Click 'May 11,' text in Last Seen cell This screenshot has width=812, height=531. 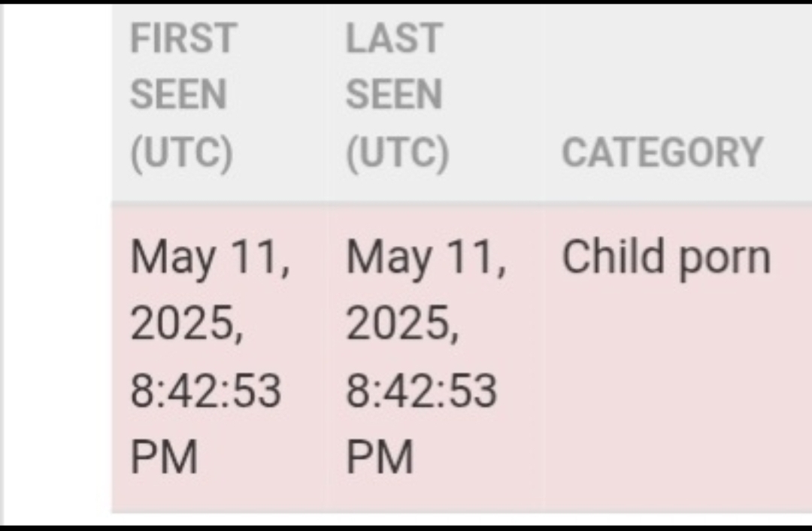[426, 259]
